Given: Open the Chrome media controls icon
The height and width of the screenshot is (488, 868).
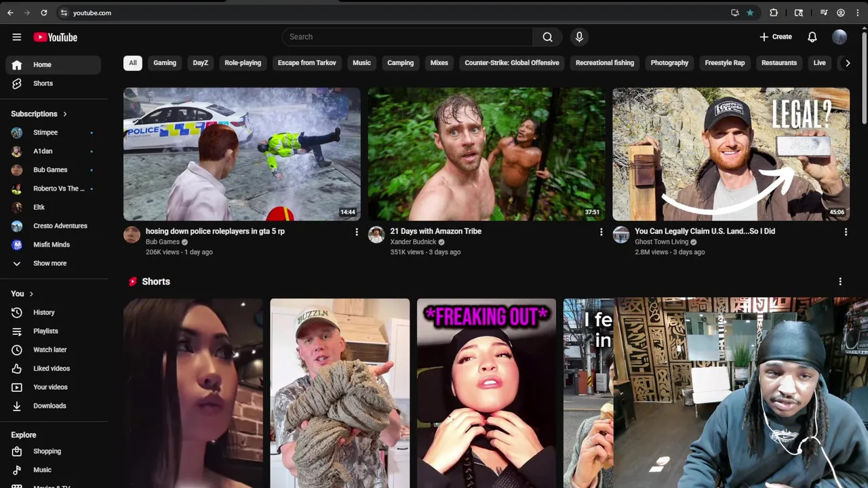Looking at the screenshot, I should (824, 13).
